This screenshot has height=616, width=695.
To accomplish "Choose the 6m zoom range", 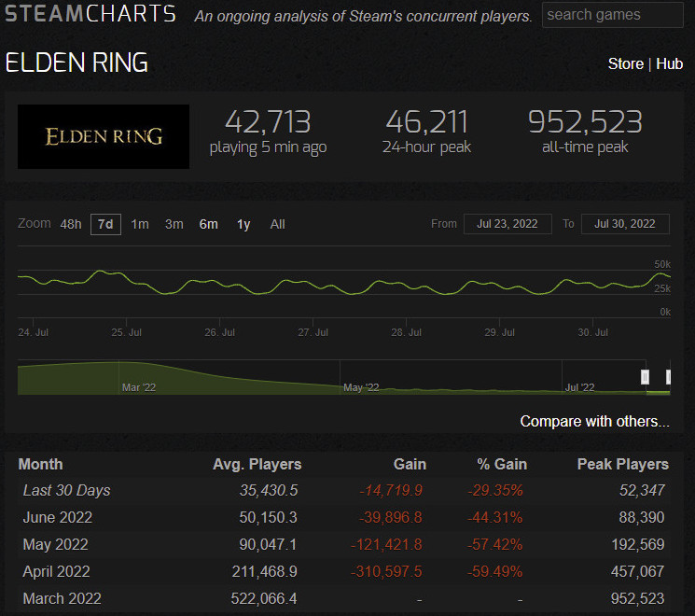I will [x=209, y=224].
